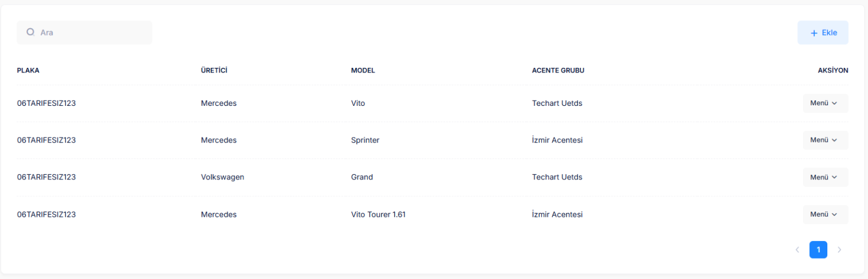Click the MODEL column header

[x=363, y=71]
